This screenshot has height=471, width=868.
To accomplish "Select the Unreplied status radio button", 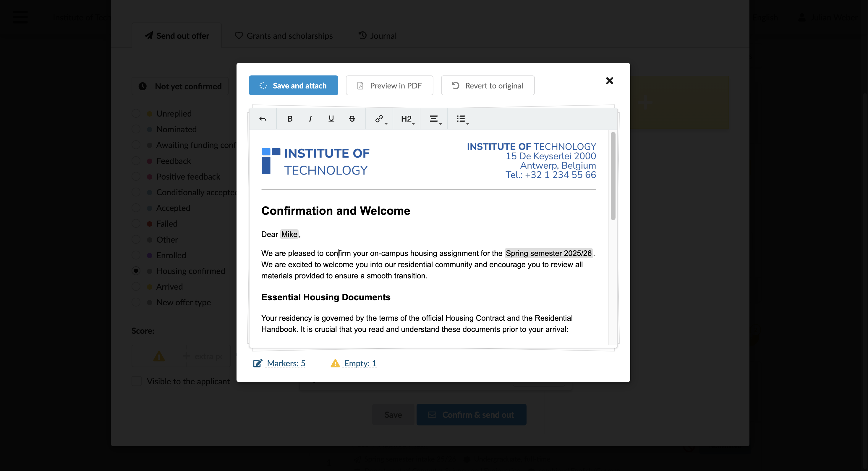I will [x=136, y=114].
